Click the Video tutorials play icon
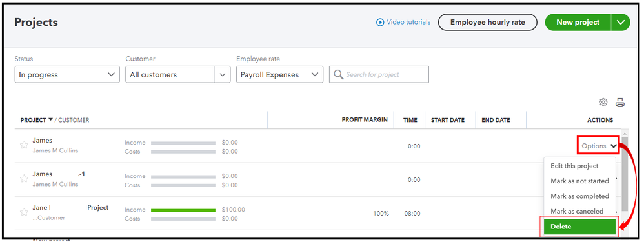The image size is (644, 242). (x=380, y=22)
